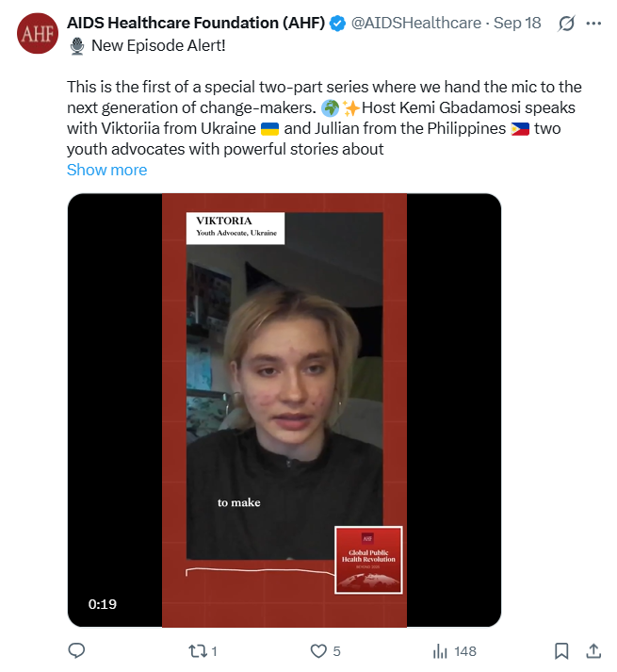Image resolution: width=617 pixels, height=672 pixels.
Task: Share the post via upload icon
Action: [x=593, y=650]
